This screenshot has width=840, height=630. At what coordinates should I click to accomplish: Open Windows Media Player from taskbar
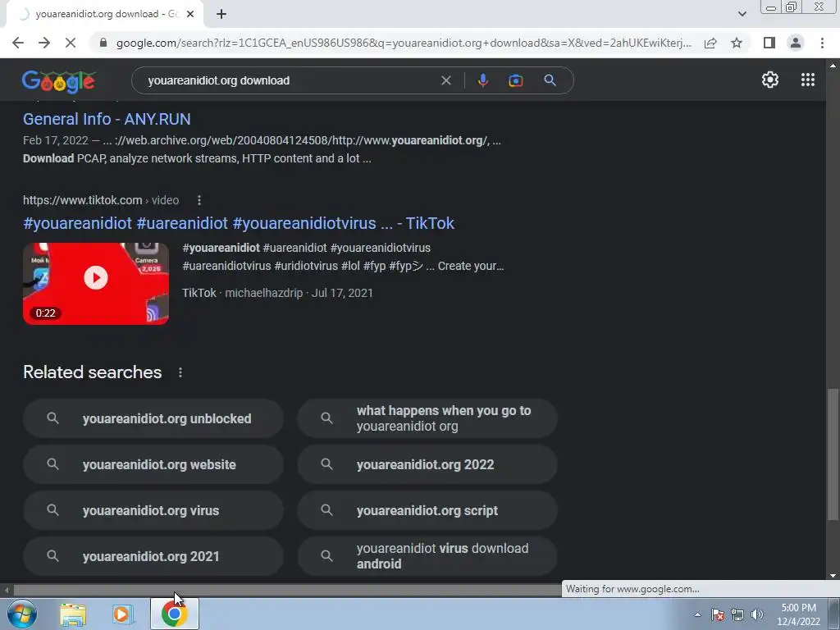click(122, 614)
